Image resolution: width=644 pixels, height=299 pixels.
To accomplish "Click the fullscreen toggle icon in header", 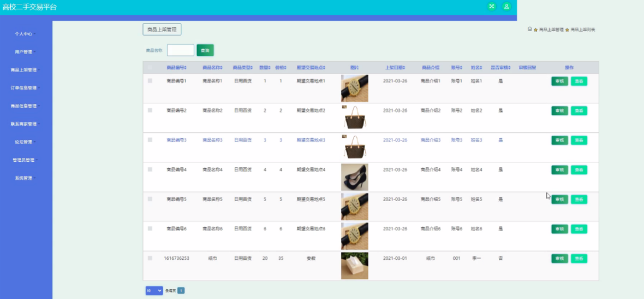I will pos(491,7).
